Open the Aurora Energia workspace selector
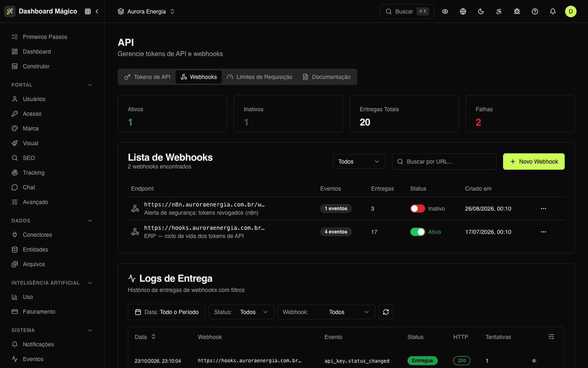588x368 pixels. point(146,11)
